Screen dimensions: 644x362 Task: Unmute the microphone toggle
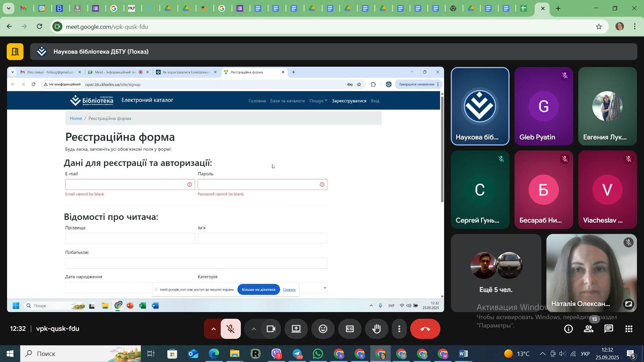point(231,329)
